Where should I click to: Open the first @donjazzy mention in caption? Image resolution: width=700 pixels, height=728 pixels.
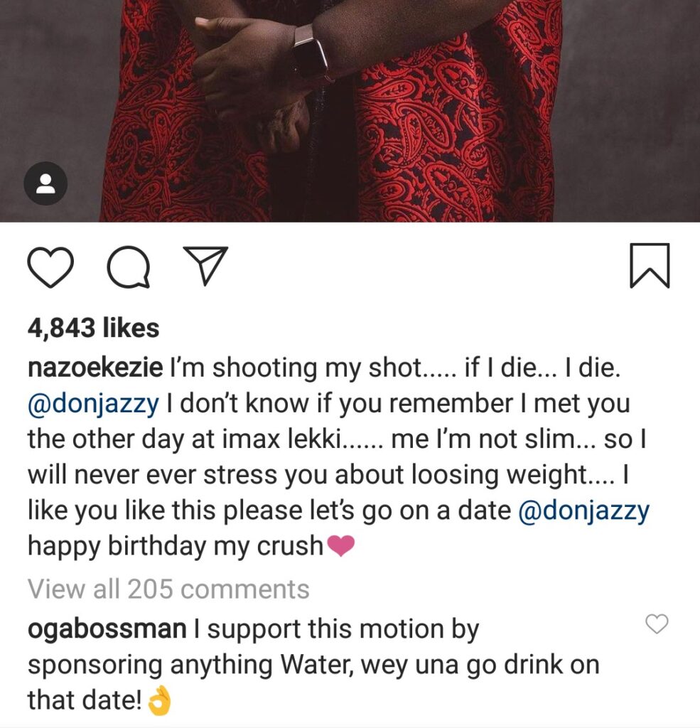pyautogui.click(x=93, y=404)
